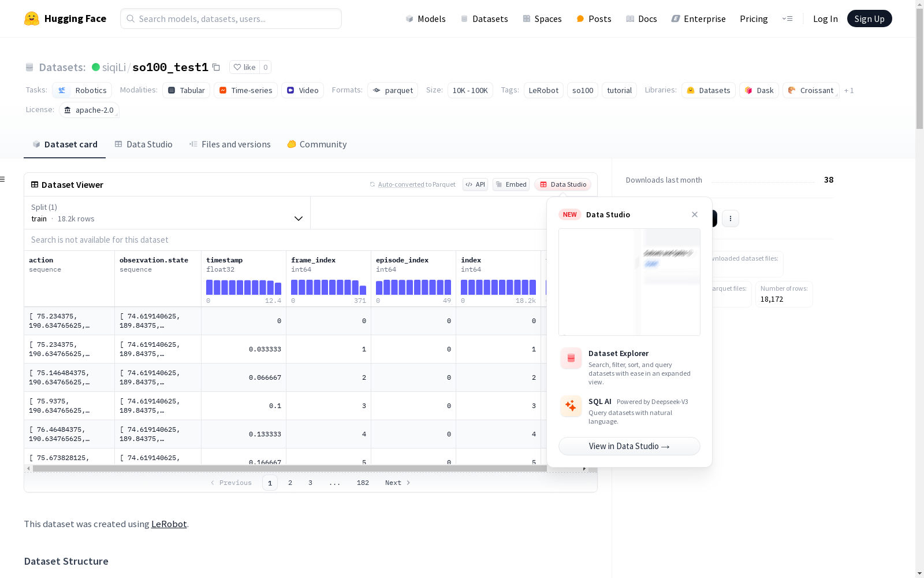Open the Auto-converted link
924x578 pixels.
401,184
